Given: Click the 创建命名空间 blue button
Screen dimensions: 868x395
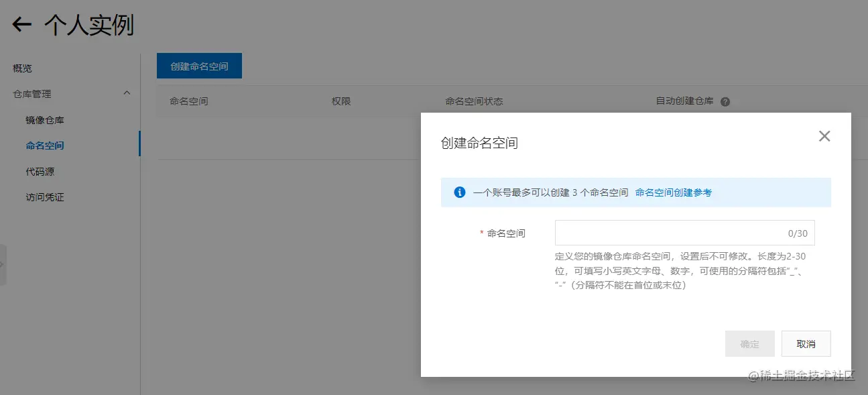Looking at the screenshot, I should click(199, 66).
